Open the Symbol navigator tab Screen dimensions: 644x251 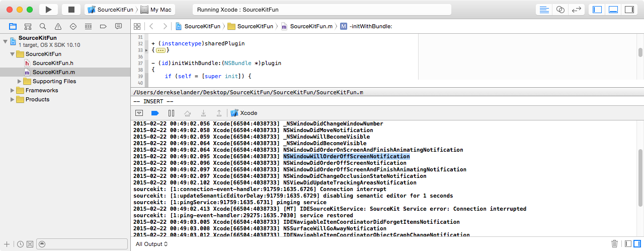pyautogui.click(x=28, y=26)
